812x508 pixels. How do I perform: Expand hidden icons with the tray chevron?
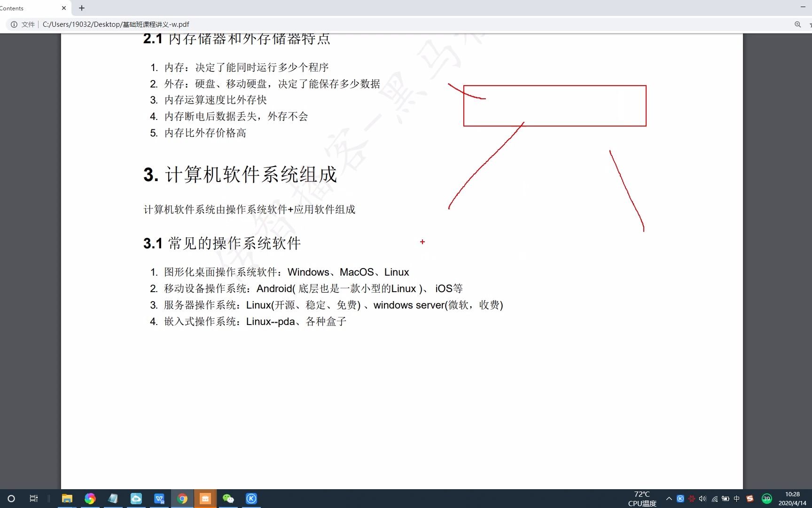tap(669, 499)
